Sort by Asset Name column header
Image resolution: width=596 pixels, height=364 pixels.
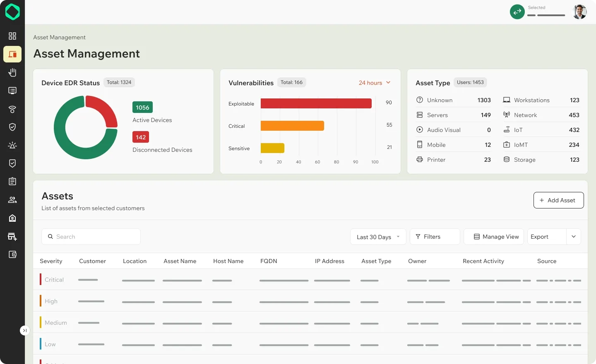pos(180,261)
